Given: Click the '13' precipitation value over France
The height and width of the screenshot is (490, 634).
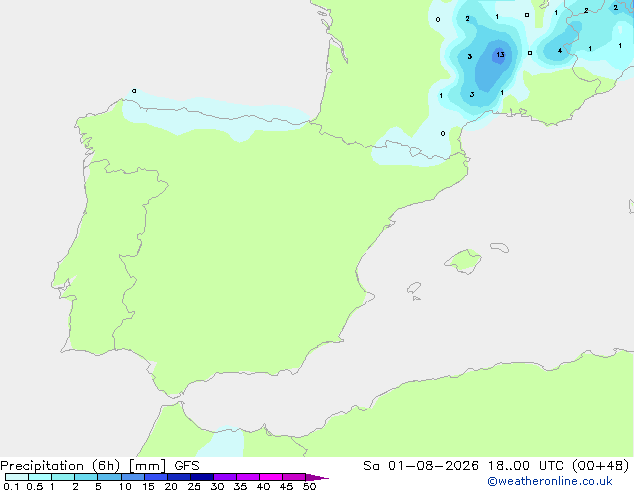Looking at the screenshot, I should (x=500, y=55).
